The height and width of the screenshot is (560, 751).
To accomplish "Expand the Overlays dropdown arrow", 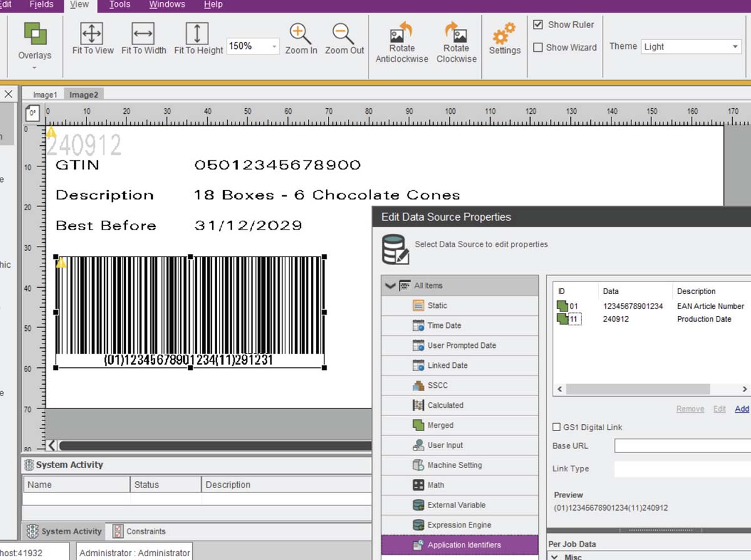I will pyautogui.click(x=34, y=68).
